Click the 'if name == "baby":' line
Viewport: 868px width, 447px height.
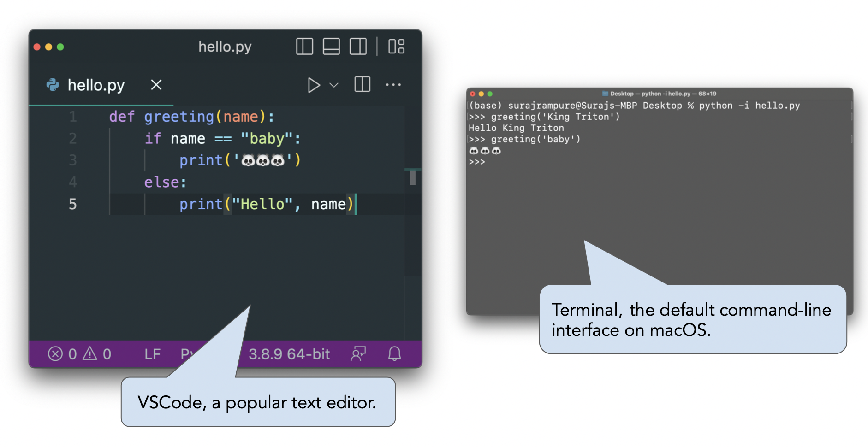[x=222, y=139]
